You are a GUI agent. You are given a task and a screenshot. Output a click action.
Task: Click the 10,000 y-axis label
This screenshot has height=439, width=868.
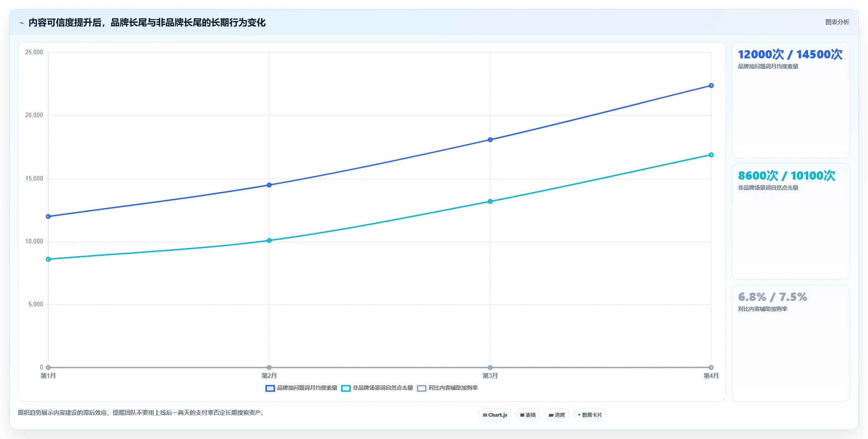[x=34, y=242]
